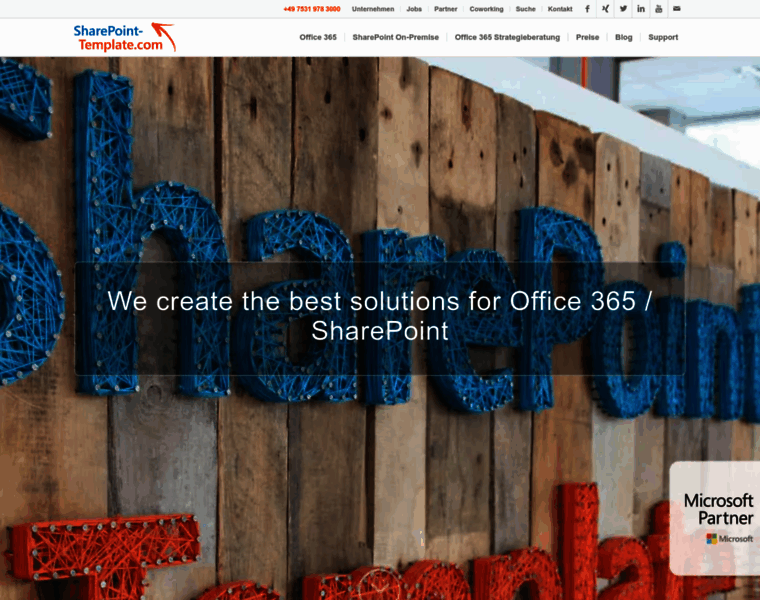Open the Xing social icon

(x=605, y=9)
